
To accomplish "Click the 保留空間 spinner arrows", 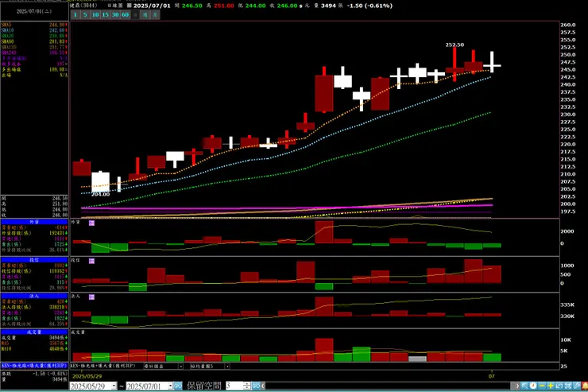I will point(247,386).
